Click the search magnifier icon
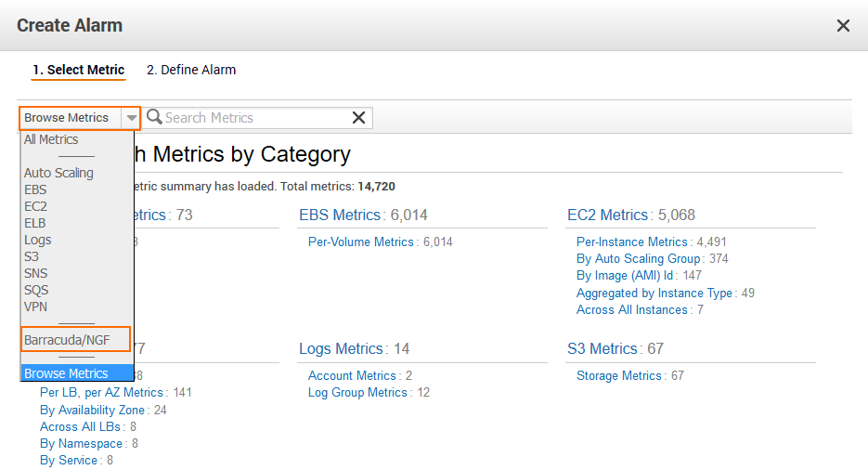 [x=154, y=117]
